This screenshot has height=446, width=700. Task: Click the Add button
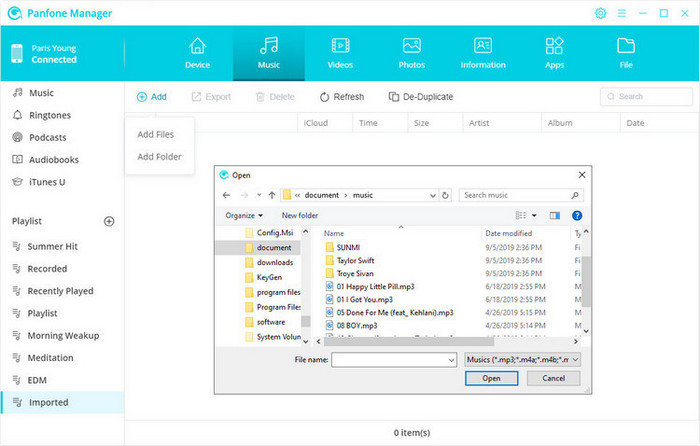click(x=152, y=97)
